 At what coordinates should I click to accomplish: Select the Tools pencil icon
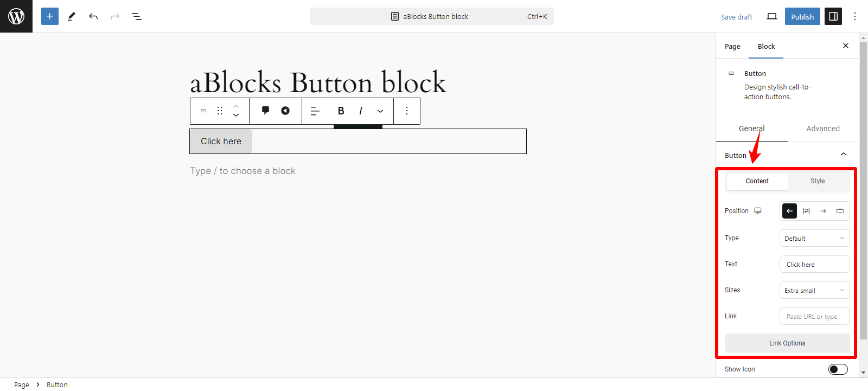[72, 16]
